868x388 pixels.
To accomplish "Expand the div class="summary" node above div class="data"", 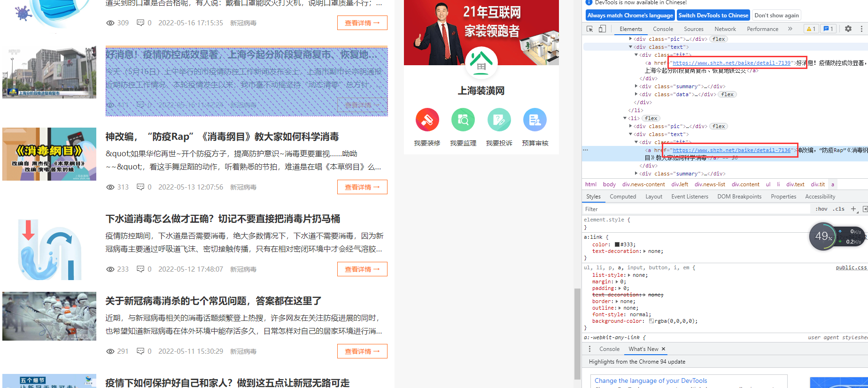I will pos(636,86).
